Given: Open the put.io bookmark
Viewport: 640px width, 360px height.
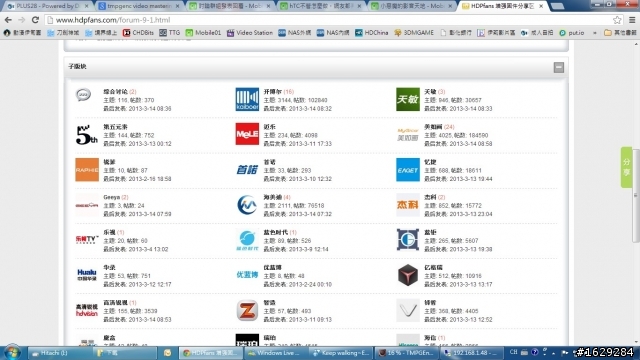Looking at the screenshot, I should pos(571,33).
